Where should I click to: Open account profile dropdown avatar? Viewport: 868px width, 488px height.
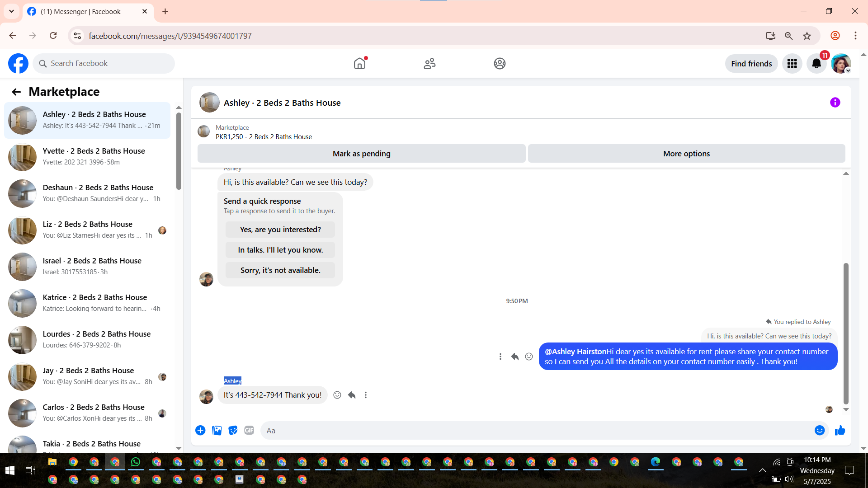tap(841, 64)
